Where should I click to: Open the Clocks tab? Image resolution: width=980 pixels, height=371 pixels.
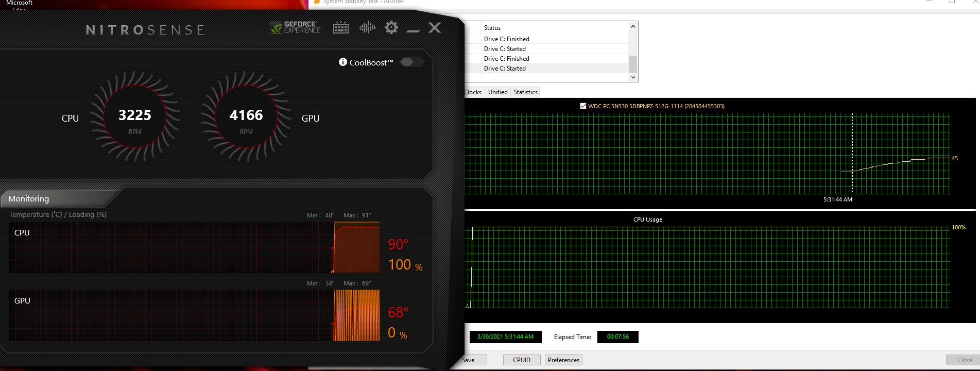click(x=473, y=92)
